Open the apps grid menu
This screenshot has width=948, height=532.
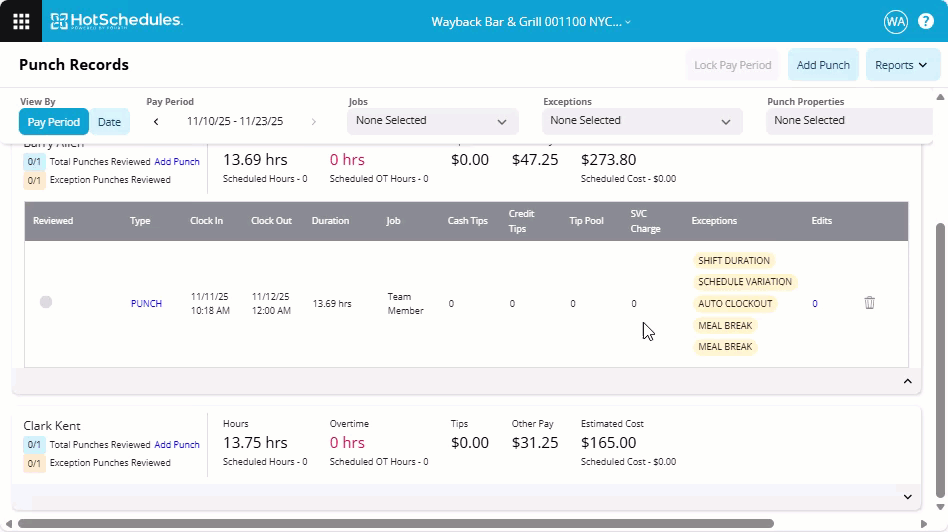[20, 21]
